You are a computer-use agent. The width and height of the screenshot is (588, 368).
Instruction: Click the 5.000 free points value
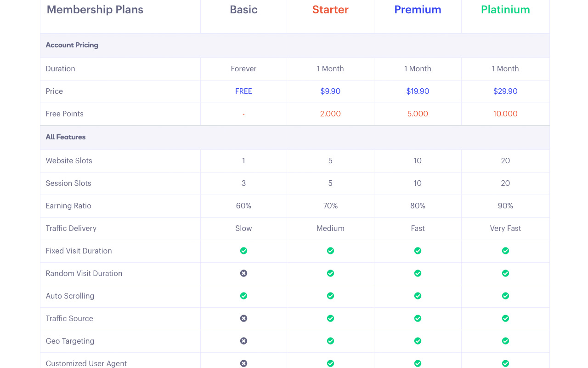pyautogui.click(x=418, y=114)
